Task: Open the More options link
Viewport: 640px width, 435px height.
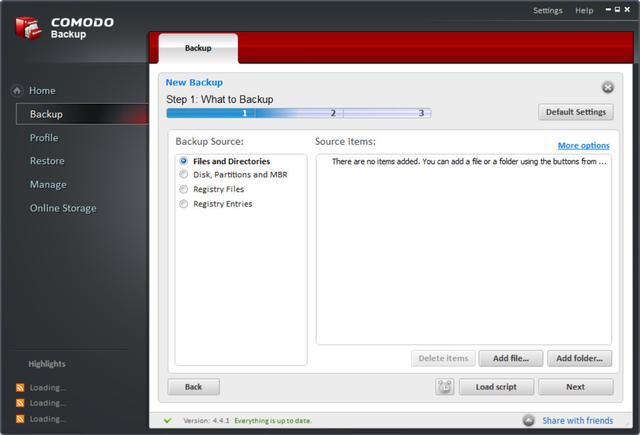Action: coord(583,146)
